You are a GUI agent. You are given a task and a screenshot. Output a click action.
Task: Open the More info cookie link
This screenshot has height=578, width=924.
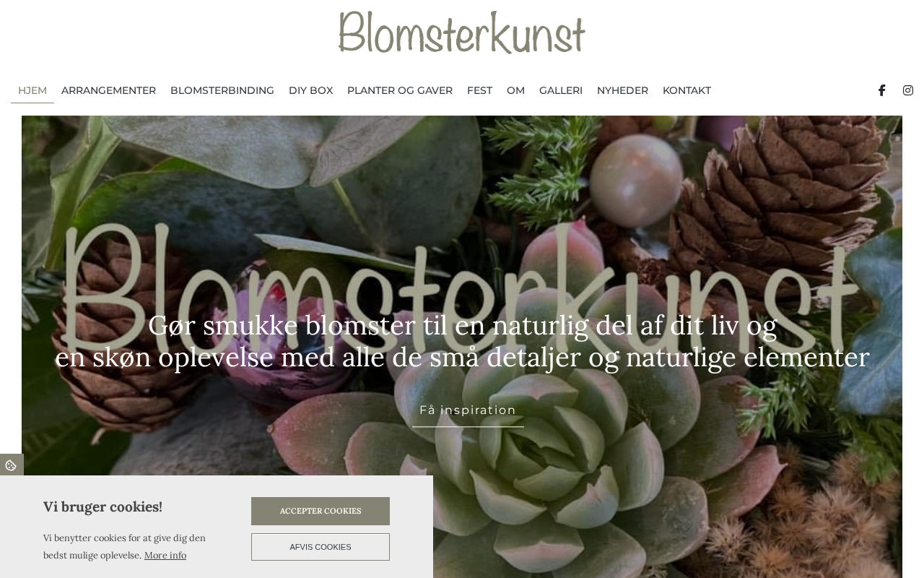point(165,555)
